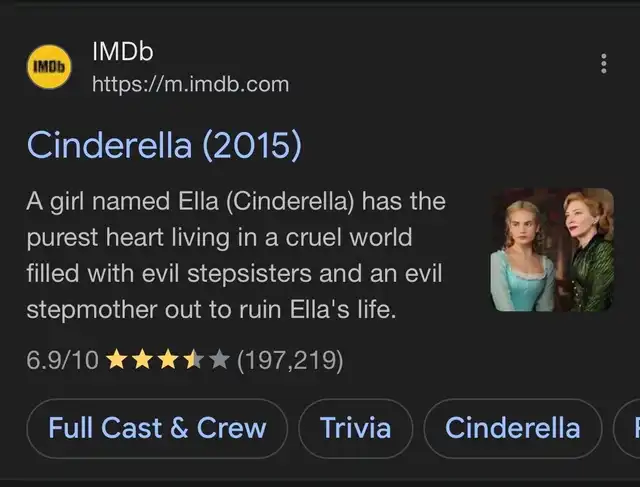Select the Cinderella chip
Viewport: 640px width, 487px height.
click(x=513, y=428)
